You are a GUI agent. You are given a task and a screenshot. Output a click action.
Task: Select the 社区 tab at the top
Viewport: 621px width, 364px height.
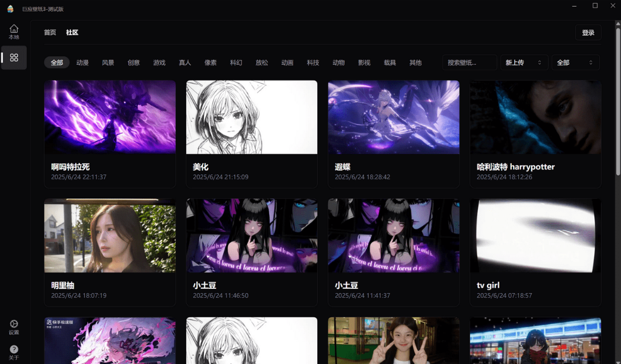pos(72,32)
